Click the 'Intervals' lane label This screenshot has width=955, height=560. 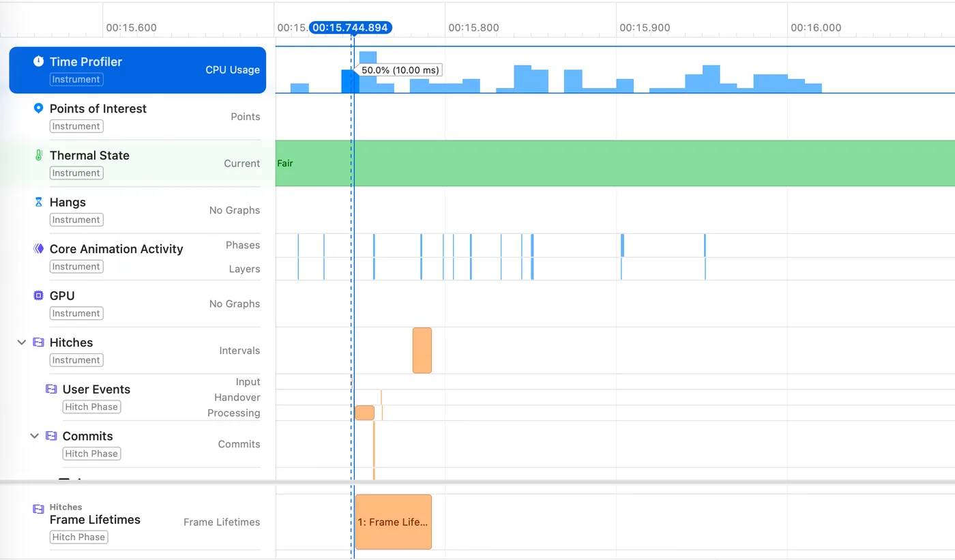click(239, 351)
